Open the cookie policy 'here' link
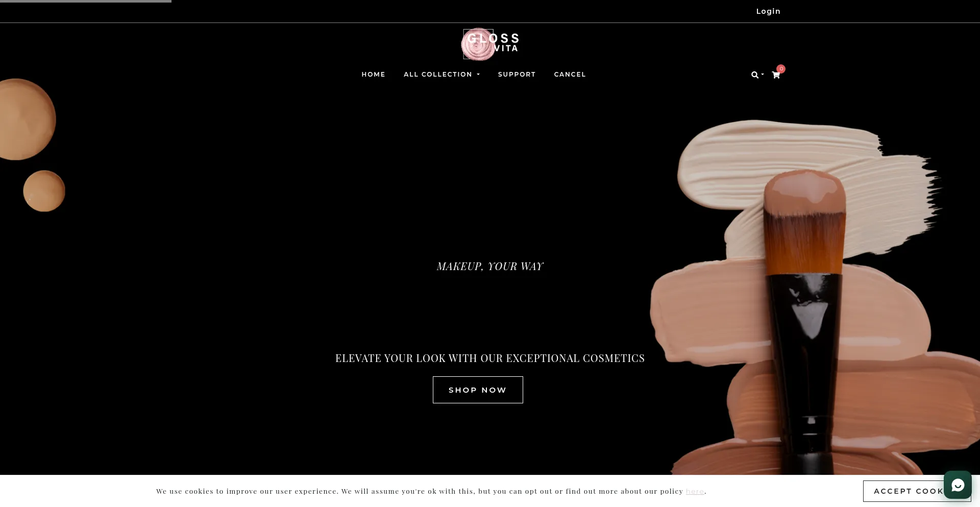Screen dimensions: 980x507 pos(695,491)
